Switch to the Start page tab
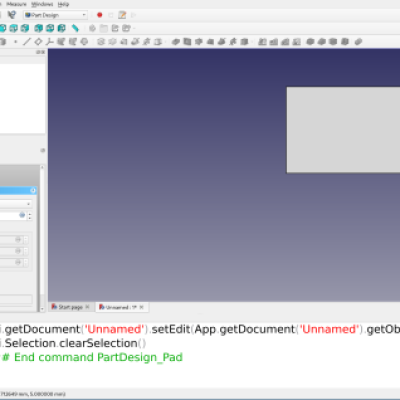Image resolution: width=400 pixels, height=400 pixels. point(70,307)
